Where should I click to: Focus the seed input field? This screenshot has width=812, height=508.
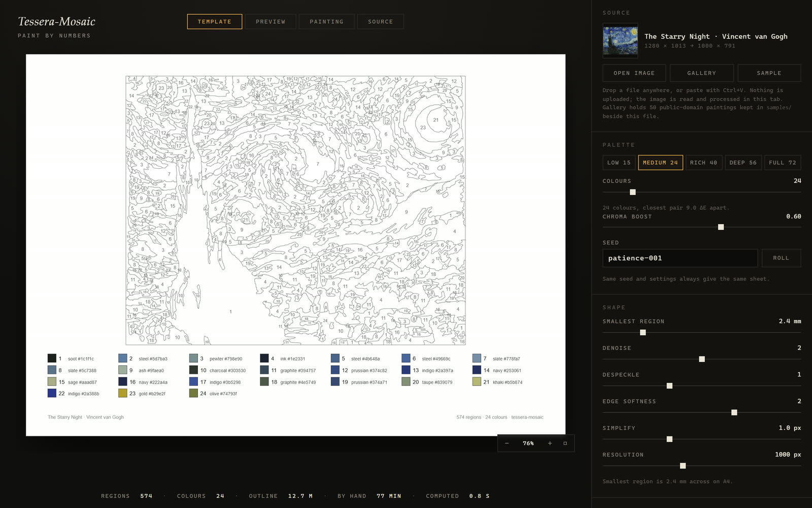(x=680, y=258)
